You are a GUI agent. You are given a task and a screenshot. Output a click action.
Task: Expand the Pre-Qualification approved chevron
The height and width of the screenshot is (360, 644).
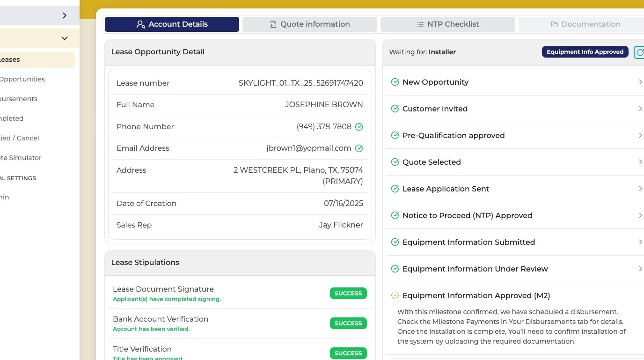640,135
